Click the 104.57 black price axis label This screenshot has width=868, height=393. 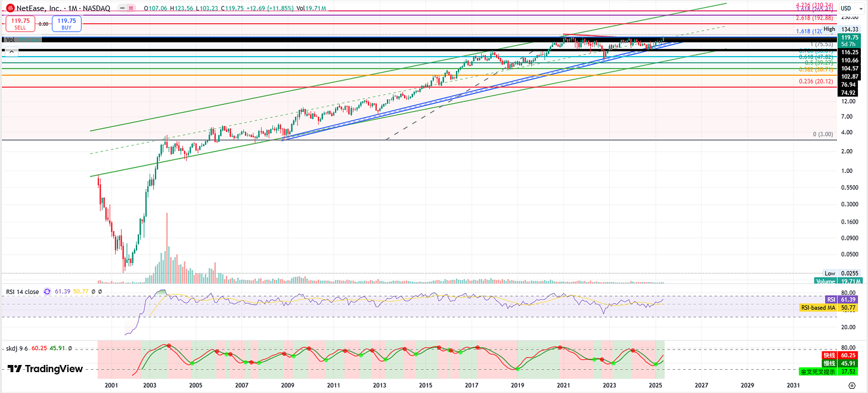pos(849,69)
